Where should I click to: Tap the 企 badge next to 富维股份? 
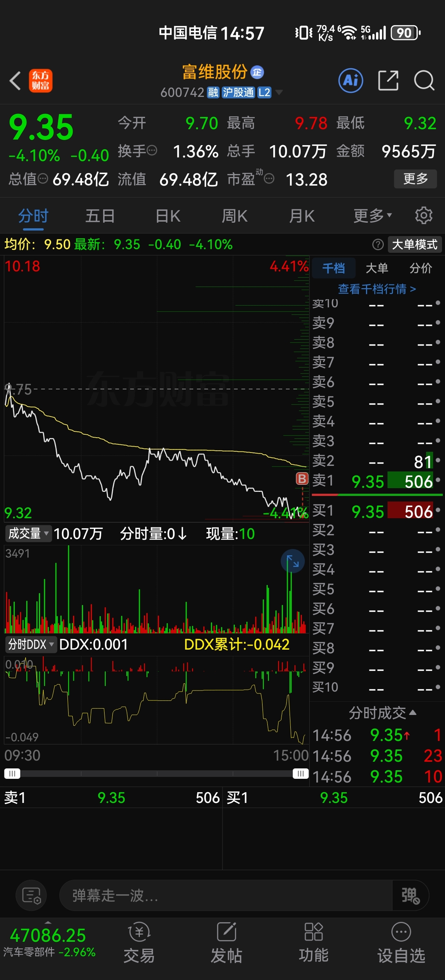tap(257, 72)
